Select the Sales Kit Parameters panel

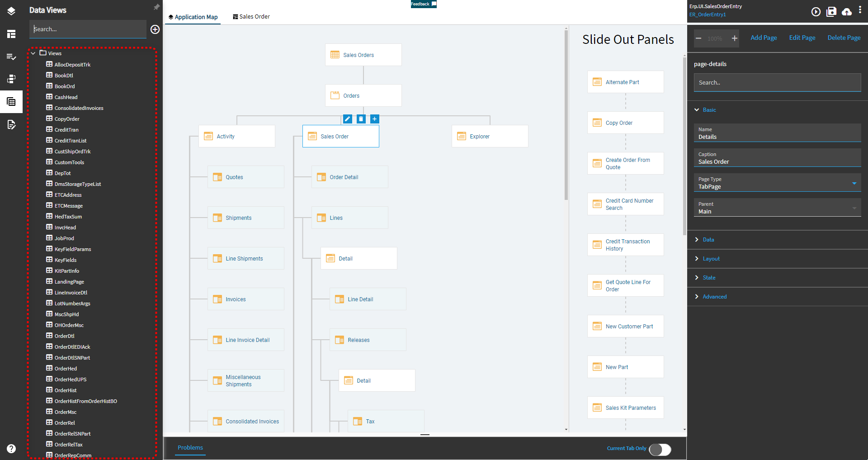(x=626, y=408)
